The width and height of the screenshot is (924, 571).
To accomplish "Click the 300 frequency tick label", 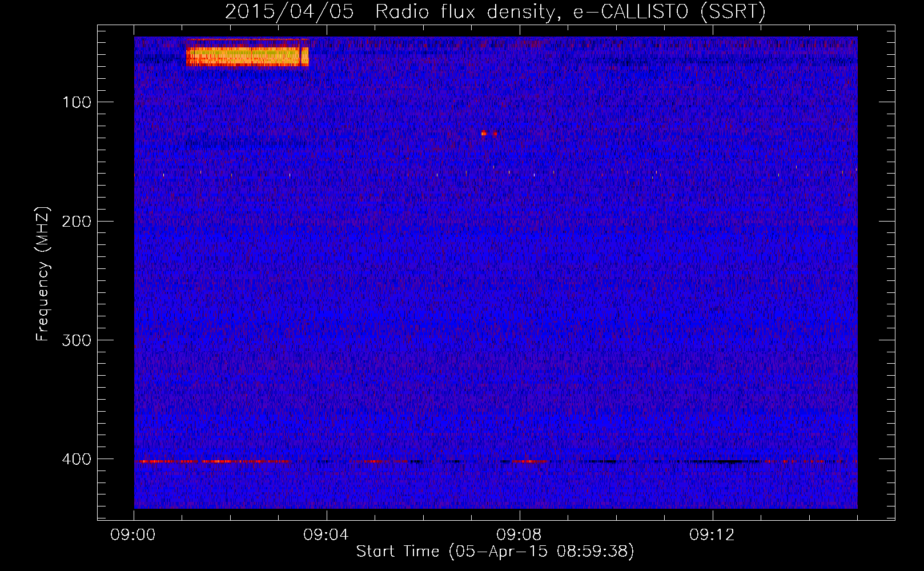I will (77, 340).
